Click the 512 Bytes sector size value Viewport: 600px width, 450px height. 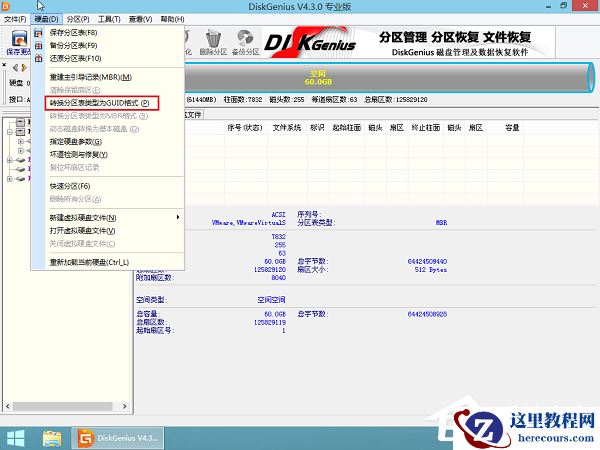[x=430, y=270]
